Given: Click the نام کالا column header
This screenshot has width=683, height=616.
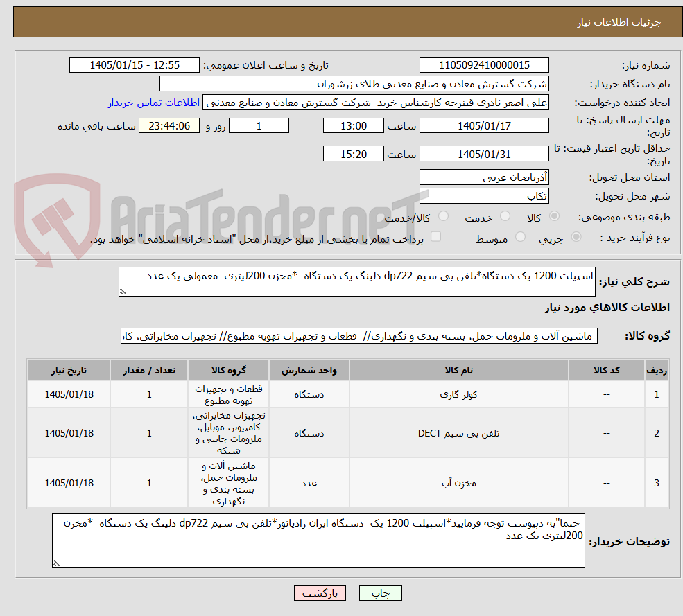Looking at the screenshot, I should coord(458,370).
